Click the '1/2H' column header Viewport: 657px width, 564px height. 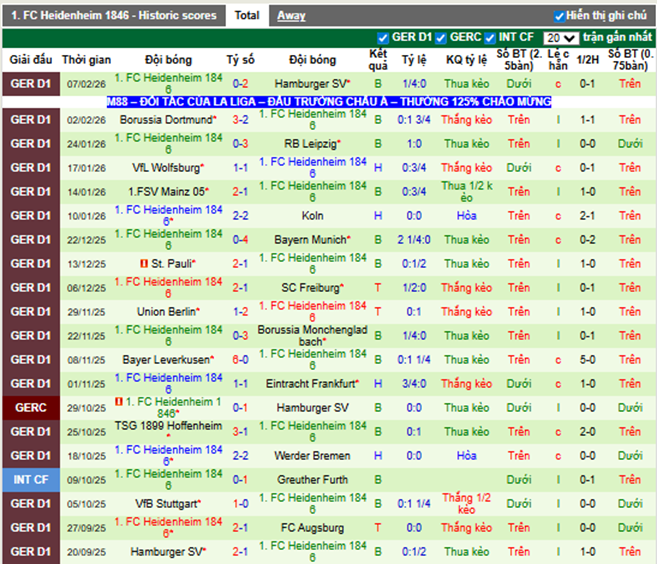[x=587, y=60]
